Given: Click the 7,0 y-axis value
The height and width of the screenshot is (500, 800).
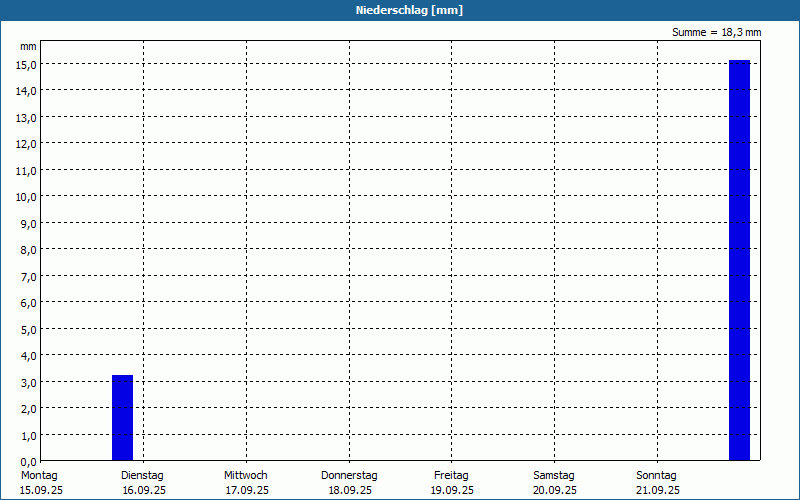Looking at the screenshot, I should 28,277.
